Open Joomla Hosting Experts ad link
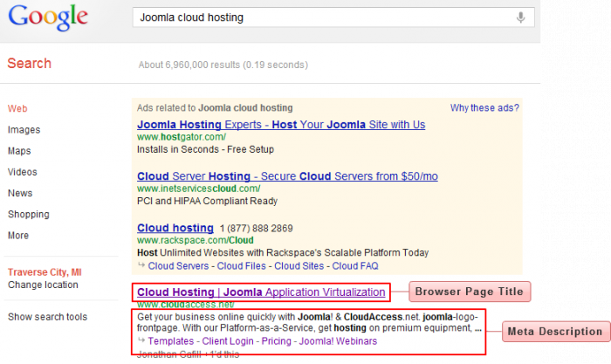 (281, 125)
